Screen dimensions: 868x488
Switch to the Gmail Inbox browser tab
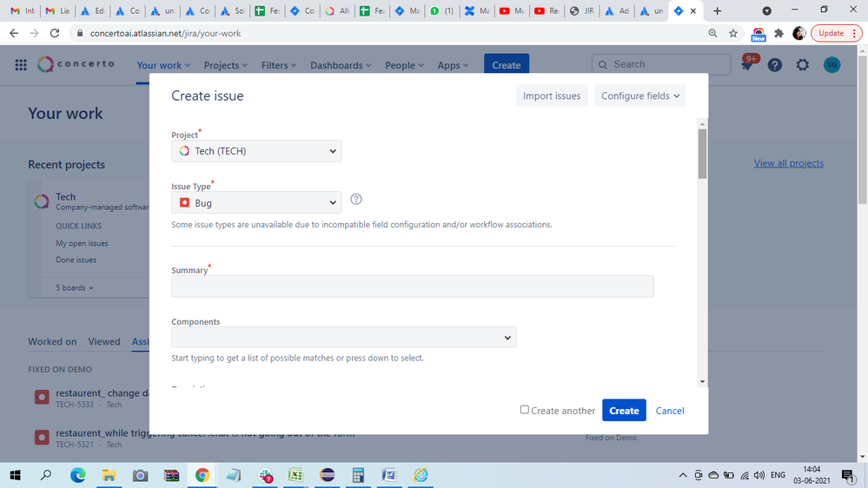point(23,10)
